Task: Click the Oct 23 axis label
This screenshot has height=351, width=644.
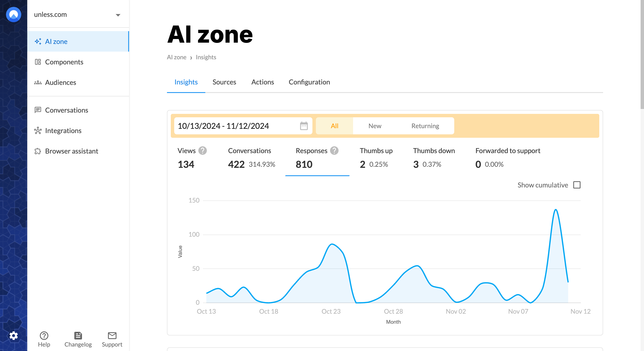Action: pyautogui.click(x=331, y=311)
